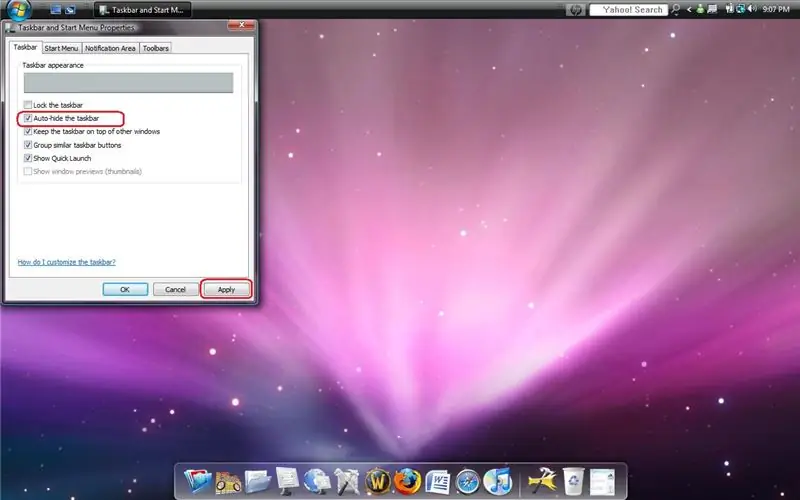The image size is (800, 500).
Task: Click the taskbar appearance preview box
Action: tap(129, 83)
